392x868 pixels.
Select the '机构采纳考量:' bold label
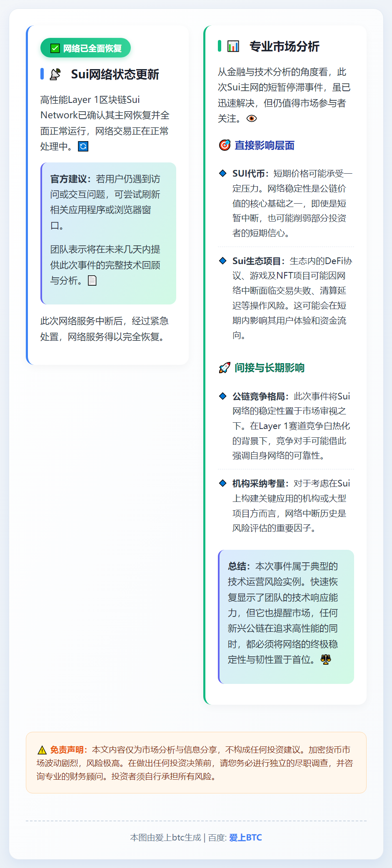261,483
